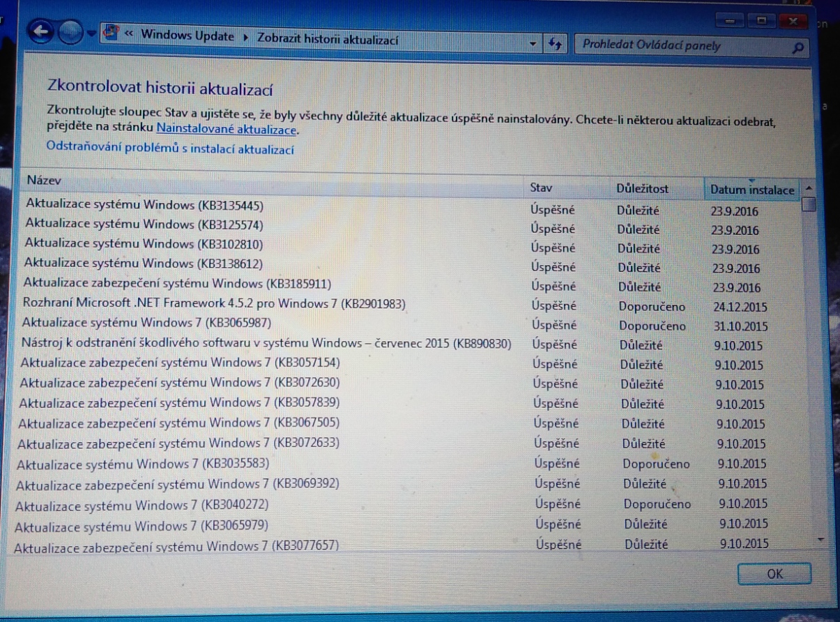Click the Back navigation arrow
The width and height of the screenshot is (840, 622).
[x=41, y=31]
